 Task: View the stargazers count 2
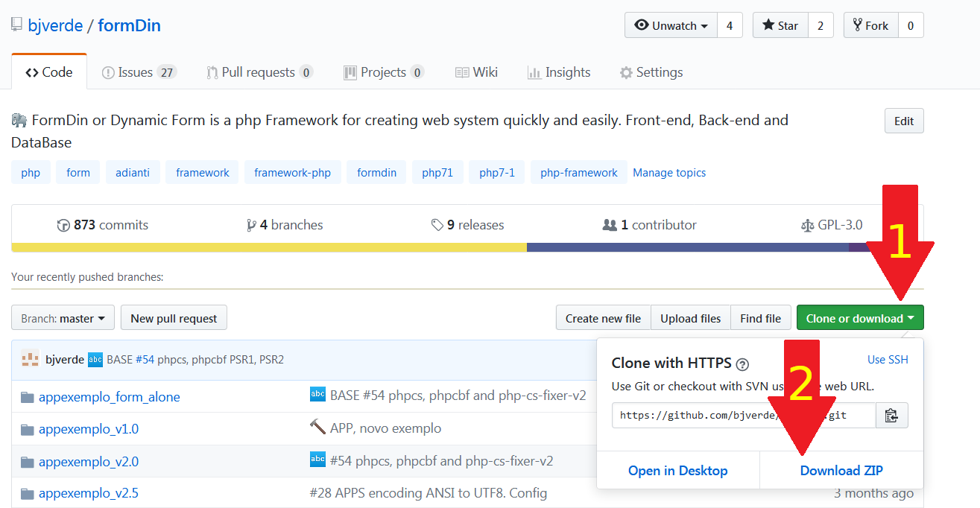click(x=821, y=25)
